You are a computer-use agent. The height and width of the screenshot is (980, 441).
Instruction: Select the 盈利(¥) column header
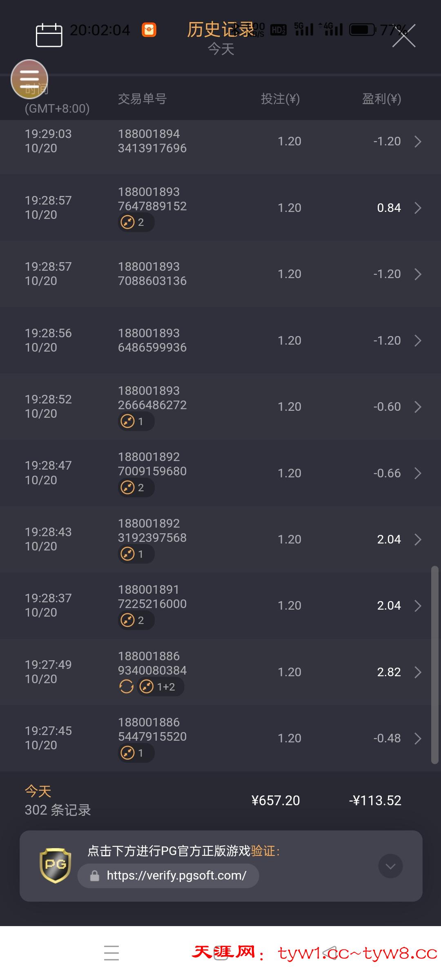click(381, 99)
